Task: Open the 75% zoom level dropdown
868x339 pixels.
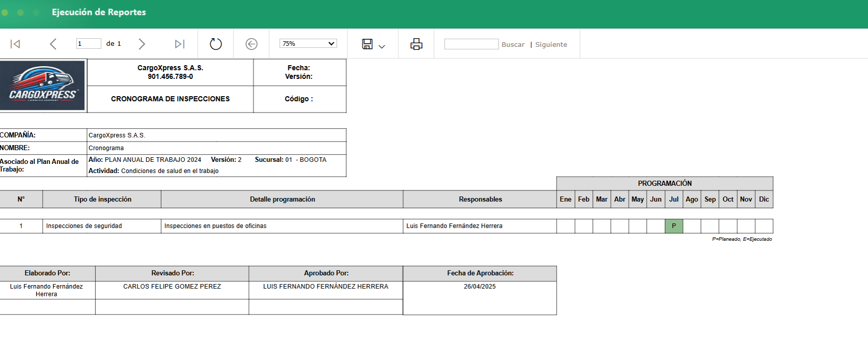Action: (308, 44)
